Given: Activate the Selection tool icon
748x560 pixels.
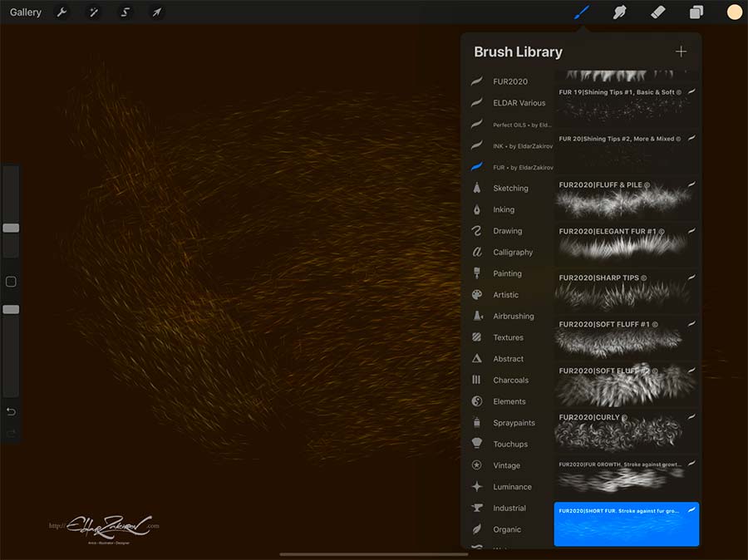Looking at the screenshot, I should click(x=125, y=12).
